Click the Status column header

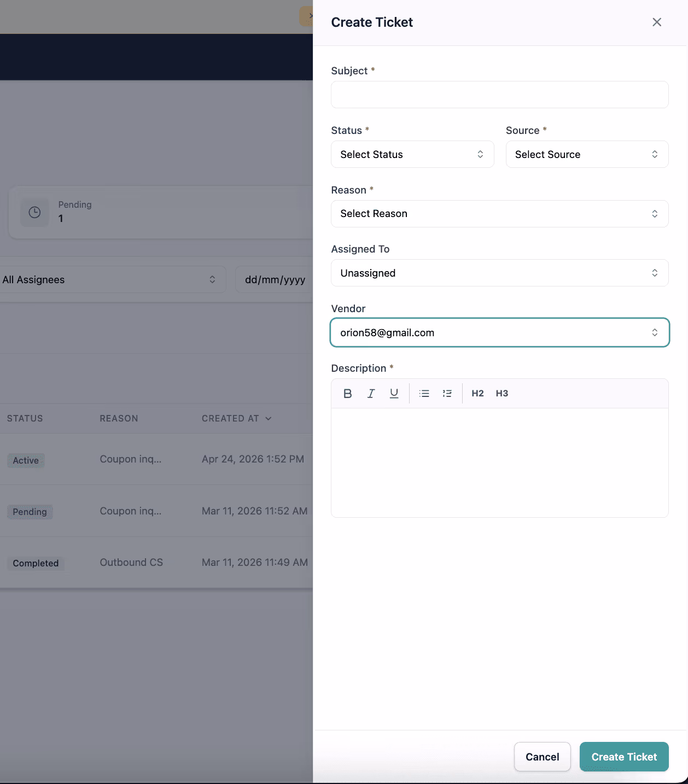[x=25, y=418]
